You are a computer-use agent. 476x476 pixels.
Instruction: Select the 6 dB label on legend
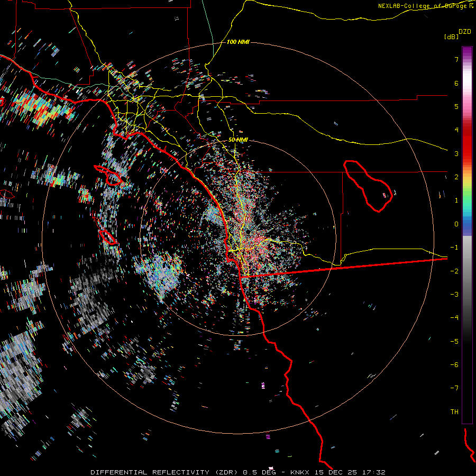456,83
